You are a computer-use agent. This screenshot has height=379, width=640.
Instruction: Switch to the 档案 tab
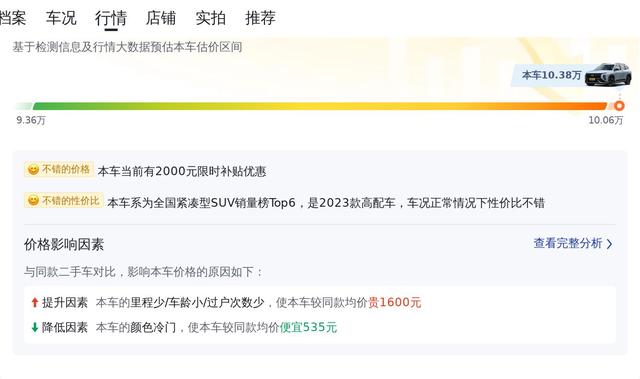click(x=12, y=18)
